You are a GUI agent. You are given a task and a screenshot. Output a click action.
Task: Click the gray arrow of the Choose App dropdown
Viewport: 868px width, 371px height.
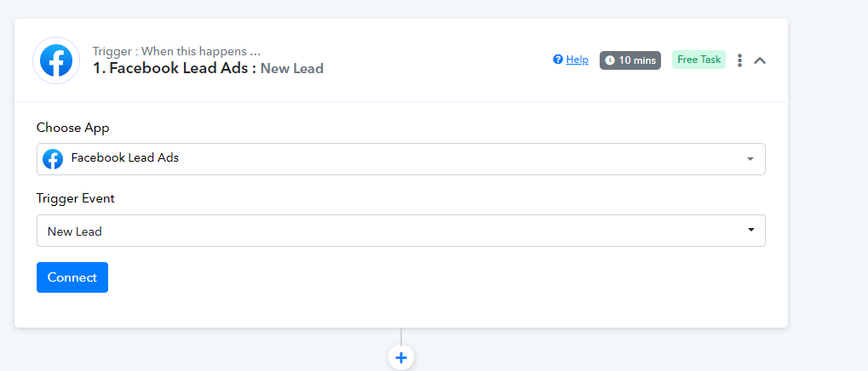750,159
